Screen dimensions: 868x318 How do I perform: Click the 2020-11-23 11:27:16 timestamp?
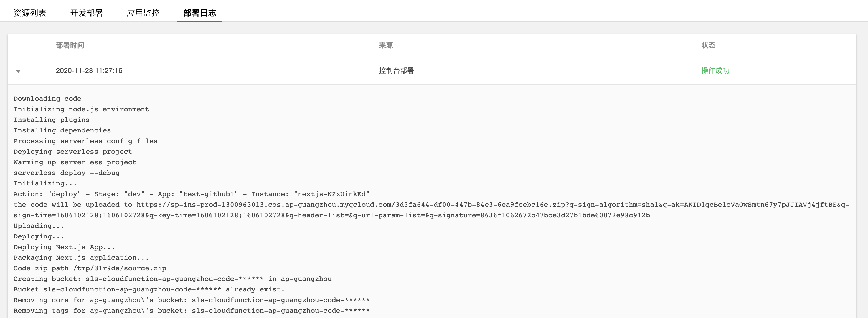coord(89,71)
